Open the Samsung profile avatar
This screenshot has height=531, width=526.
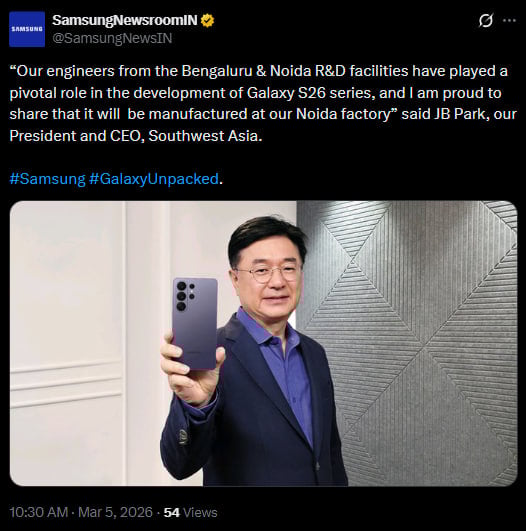[27, 29]
